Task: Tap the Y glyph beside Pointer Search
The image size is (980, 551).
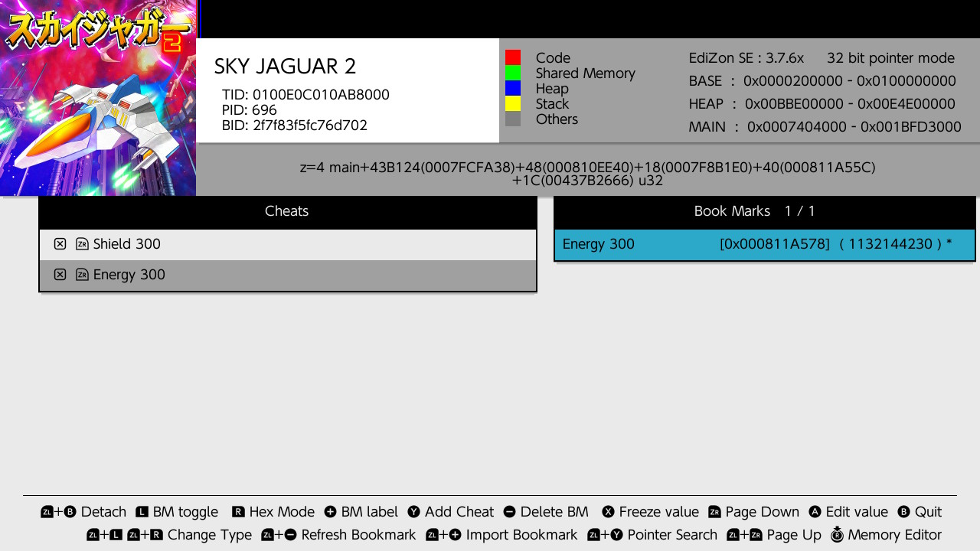Action: coord(616,535)
